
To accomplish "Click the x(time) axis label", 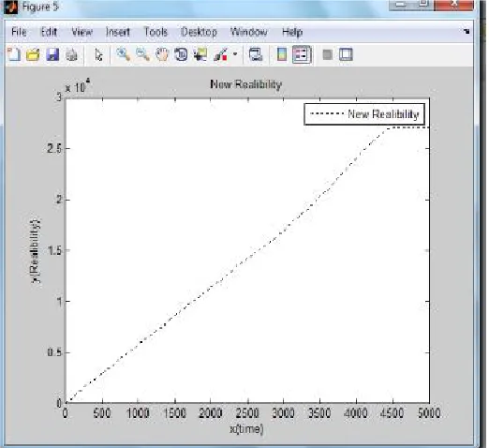I will pos(246,429).
